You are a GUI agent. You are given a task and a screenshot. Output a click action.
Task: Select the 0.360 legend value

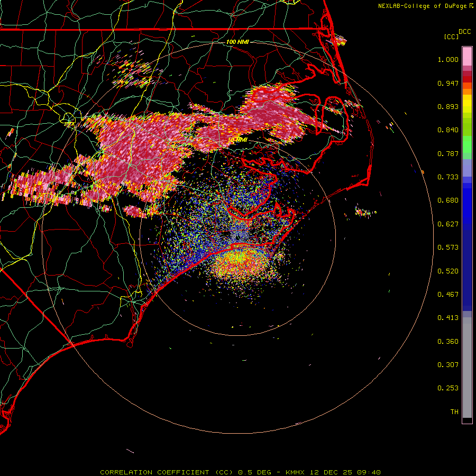coord(448,342)
